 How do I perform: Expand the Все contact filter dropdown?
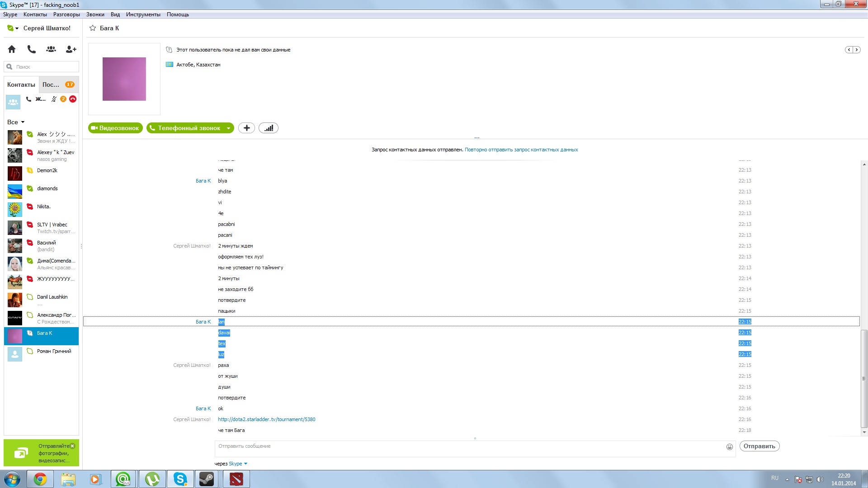[x=16, y=122]
